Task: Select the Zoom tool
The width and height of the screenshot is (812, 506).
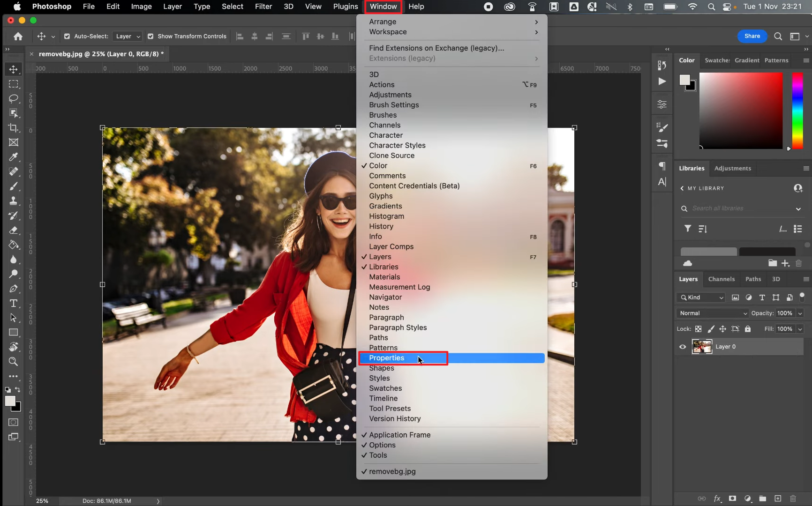Action: tap(14, 362)
